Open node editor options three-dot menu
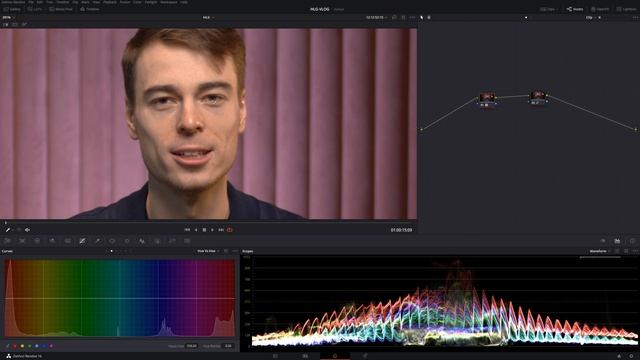The width and height of the screenshot is (640, 360). (635, 18)
